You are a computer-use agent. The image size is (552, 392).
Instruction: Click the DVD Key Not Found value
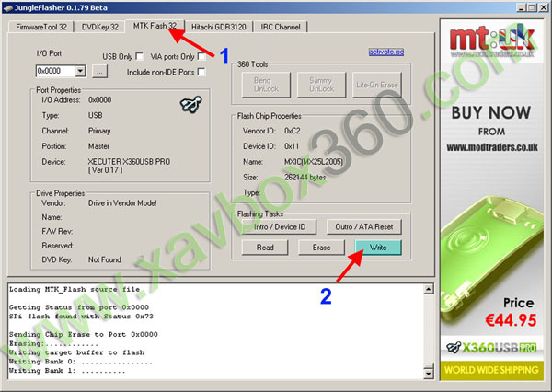[x=105, y=259]
